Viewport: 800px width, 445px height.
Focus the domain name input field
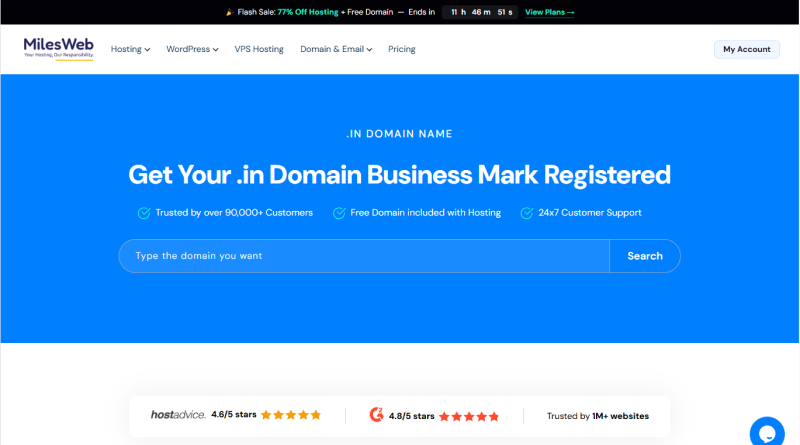coord(364,256)
